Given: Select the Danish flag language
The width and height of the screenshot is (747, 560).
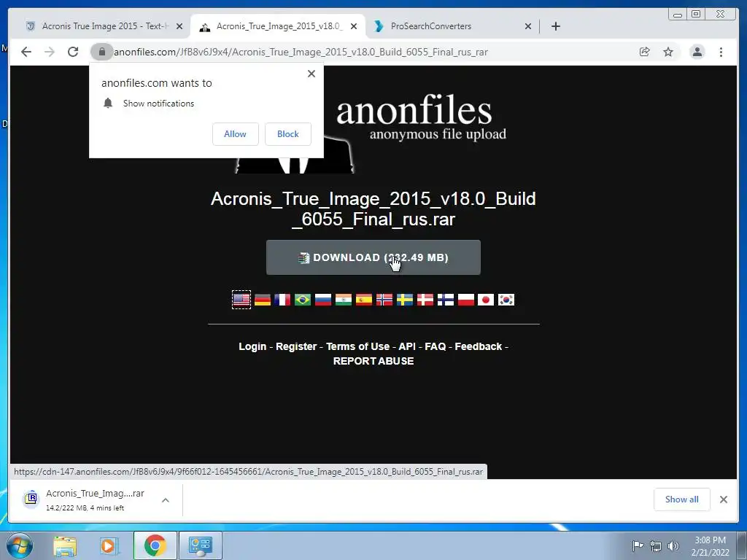Looking at the screenshot, I should [425, 300].
